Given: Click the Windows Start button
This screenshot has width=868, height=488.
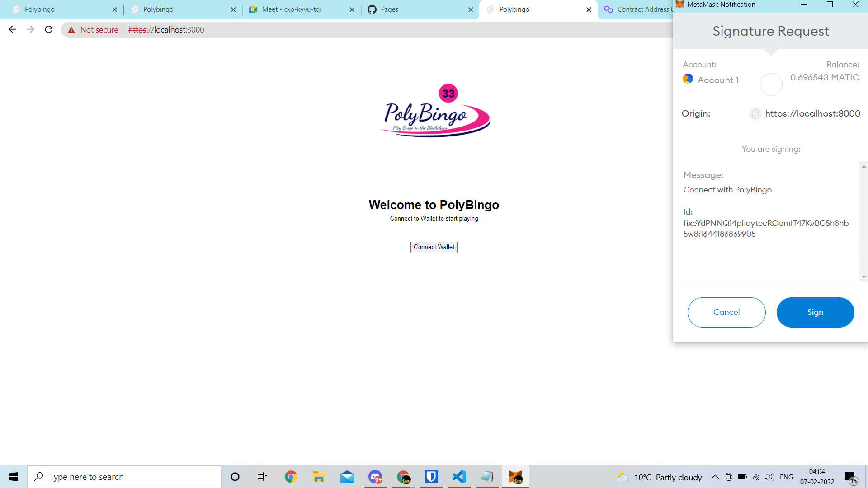Looking at the screenshot, I should [14, 476].
